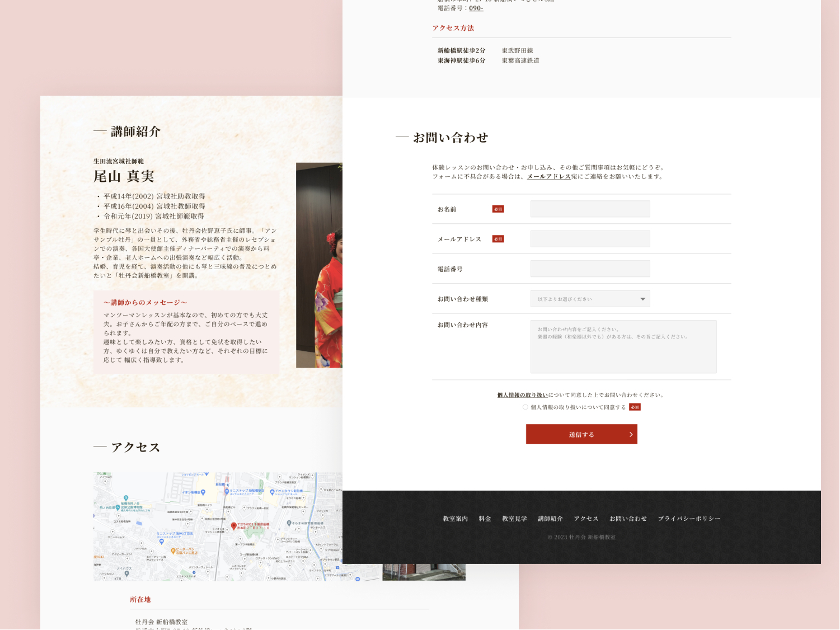Select 教室見学 in the footer navigation
The width and height of the screenshot is (840, 630).
pyautogui.click(x=514, y=519)
